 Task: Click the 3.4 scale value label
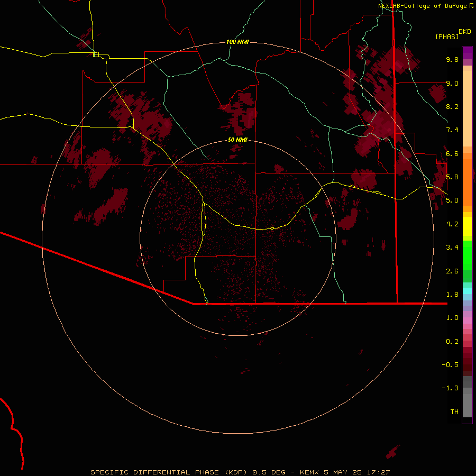coord(452,248)
